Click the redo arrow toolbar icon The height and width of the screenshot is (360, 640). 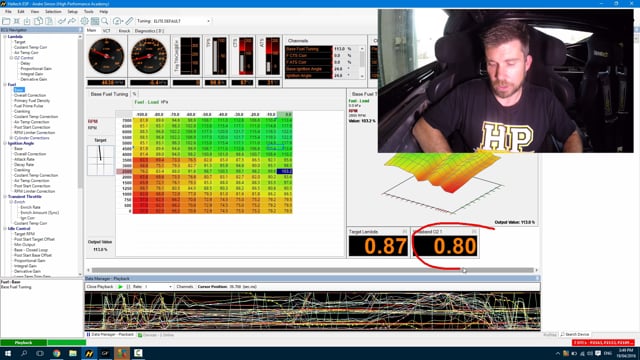coord(72,21)
